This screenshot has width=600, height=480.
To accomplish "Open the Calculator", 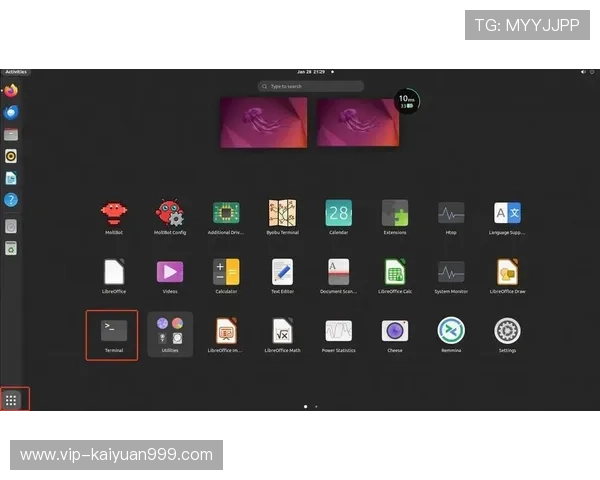I will pyautogui.click(x=226, y=276).
